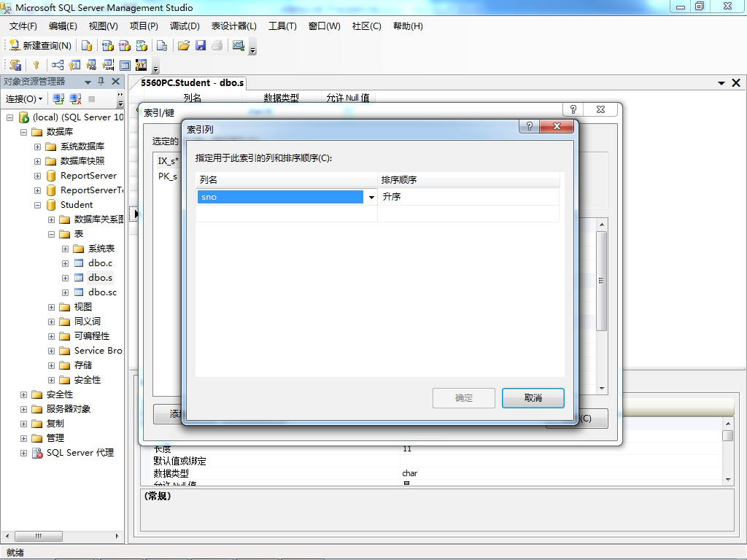
Task: Open the active files dropdown beside document tab
Action: (x=721, y=83)
